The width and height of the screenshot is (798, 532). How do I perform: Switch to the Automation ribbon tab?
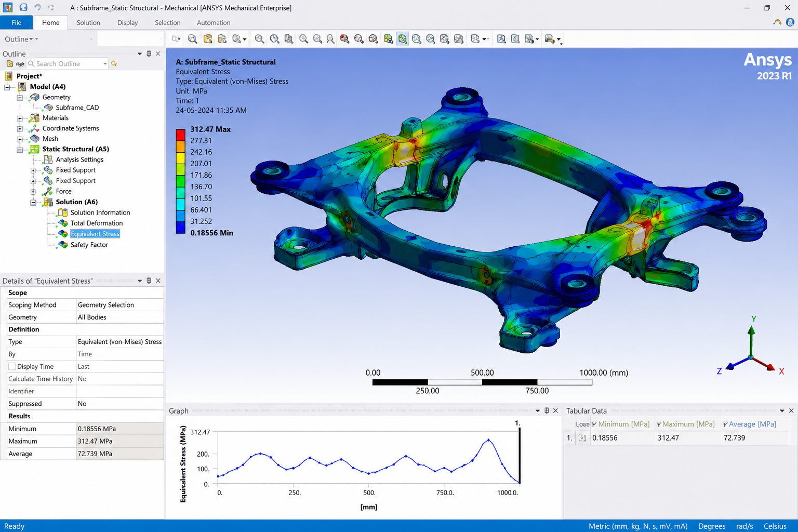pos(214,22)
